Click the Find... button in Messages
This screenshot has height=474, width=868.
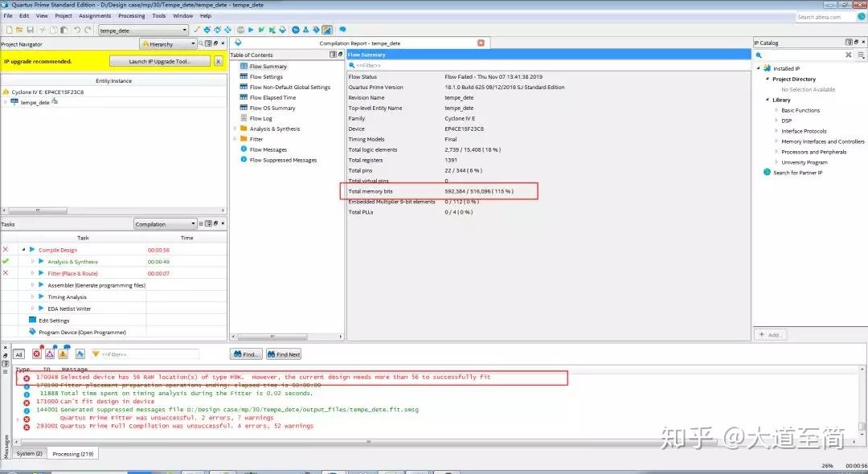pyautogui.click(x=246, y=354)
